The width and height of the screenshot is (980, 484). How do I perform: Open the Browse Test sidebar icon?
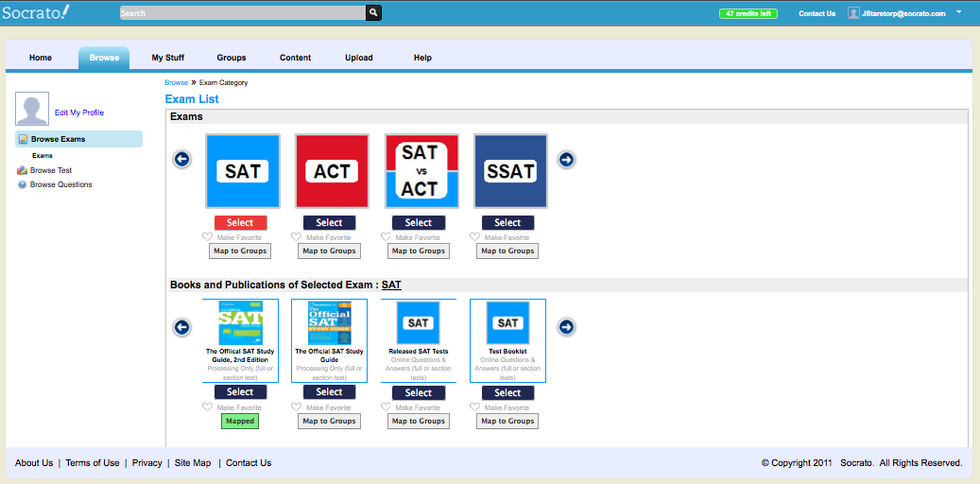pos(22,170)
